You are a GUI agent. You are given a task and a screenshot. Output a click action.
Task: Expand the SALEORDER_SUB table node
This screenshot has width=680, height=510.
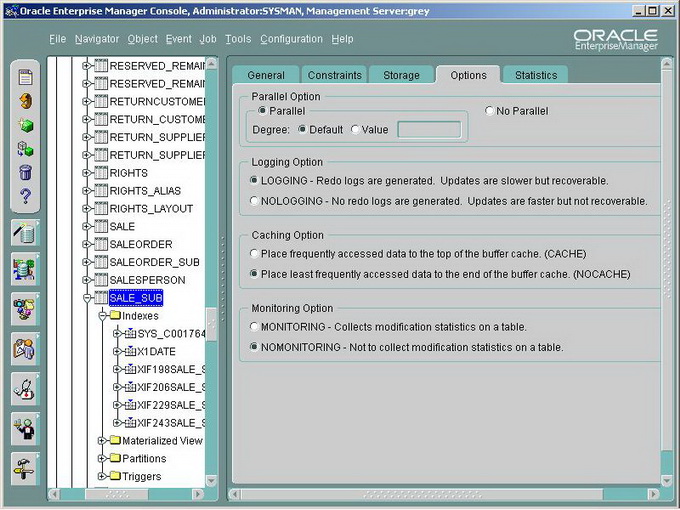tap(87, 262)
